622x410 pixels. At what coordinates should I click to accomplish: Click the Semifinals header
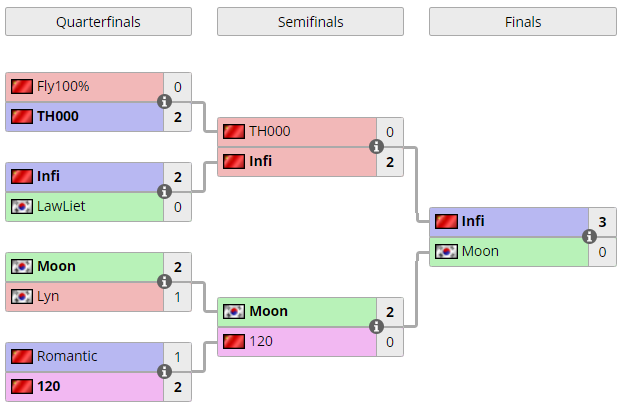point(310,22)
